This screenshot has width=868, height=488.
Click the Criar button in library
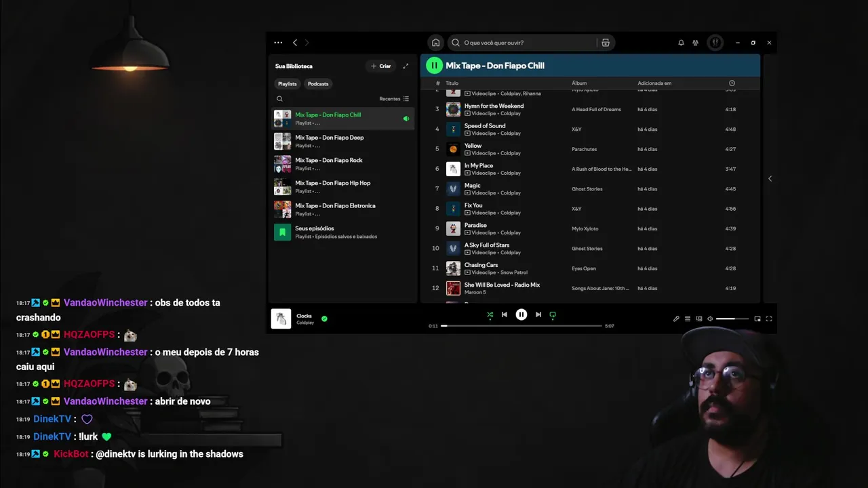click(381, 66)
